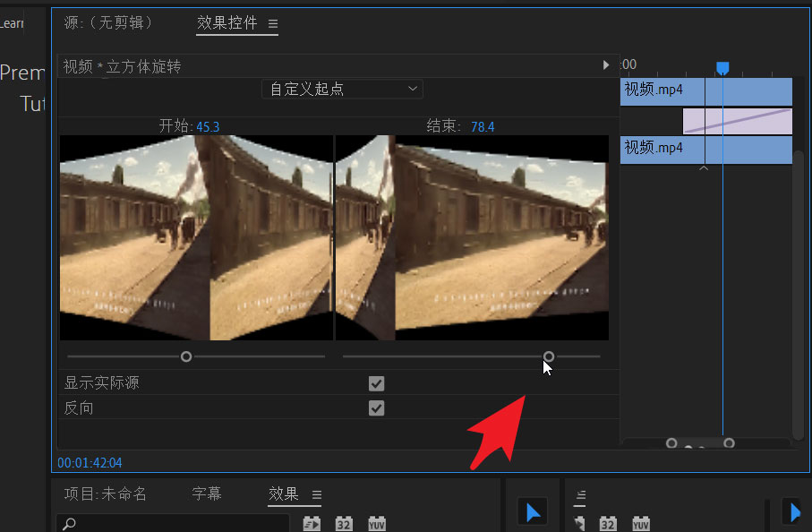
Task: Click the YUV filter icon in the right bottom panel
Action: (641, 522)
